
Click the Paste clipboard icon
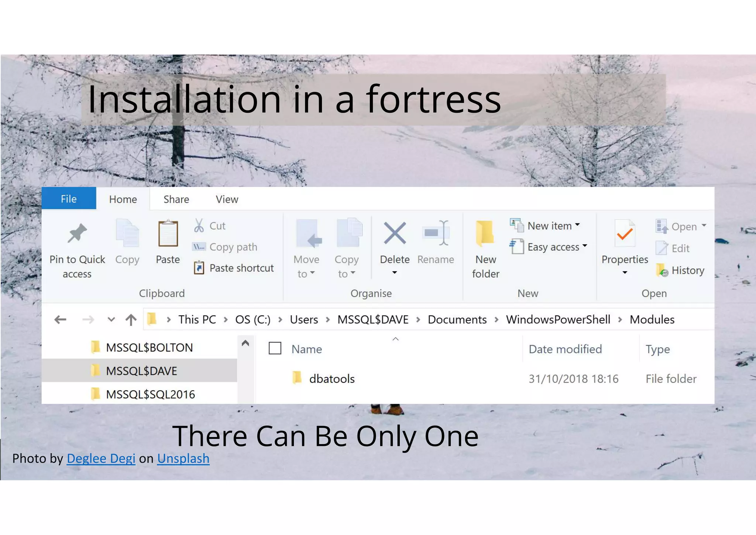coord(168,234)
